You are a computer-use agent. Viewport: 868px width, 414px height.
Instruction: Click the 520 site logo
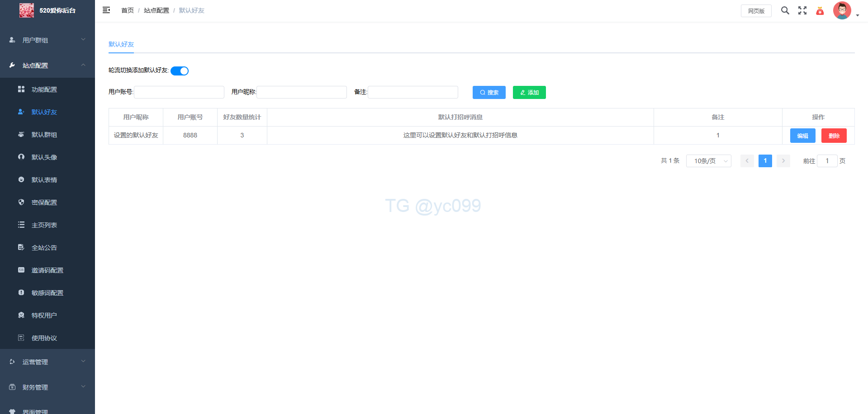pyautogui.click(x=27, y=10)
